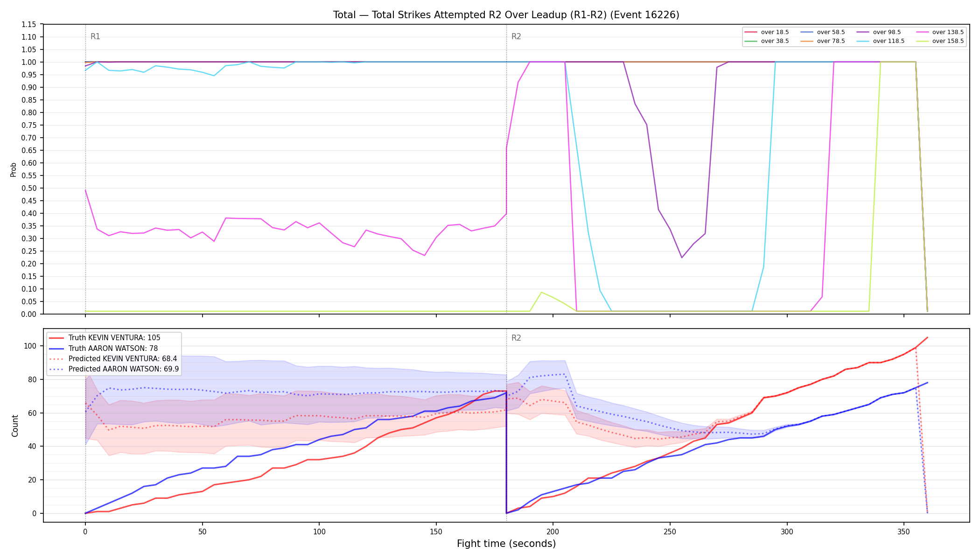Click the 'over 78.5' legend entry
The width and height of the screenshot is (980, 560).
[x=823, y=41]
